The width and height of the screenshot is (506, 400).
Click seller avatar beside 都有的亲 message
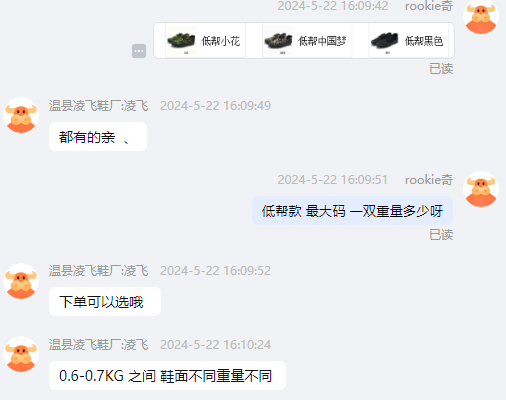click(x=21, y=115)
